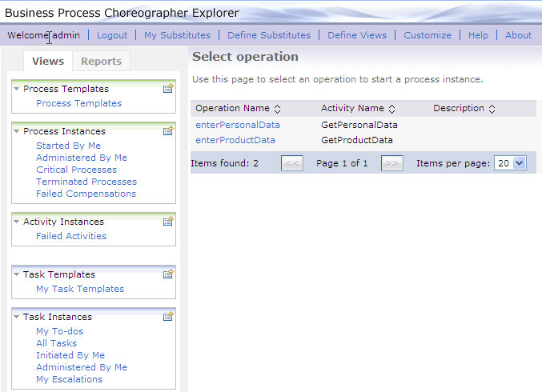The image size is (542, 392).
Task: Sort by Activity Name column arrows
Action: coord(391,109)
